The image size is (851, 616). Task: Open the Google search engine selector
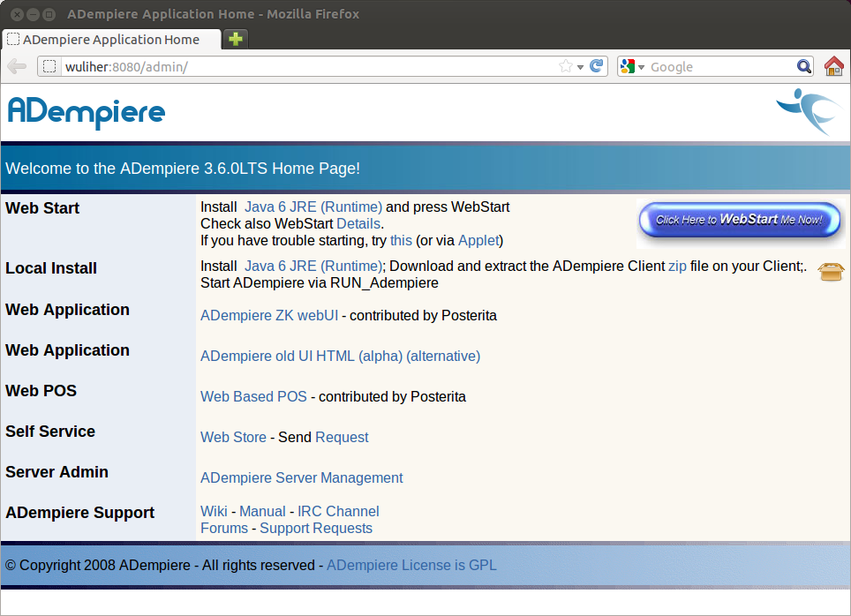point(632,67)
